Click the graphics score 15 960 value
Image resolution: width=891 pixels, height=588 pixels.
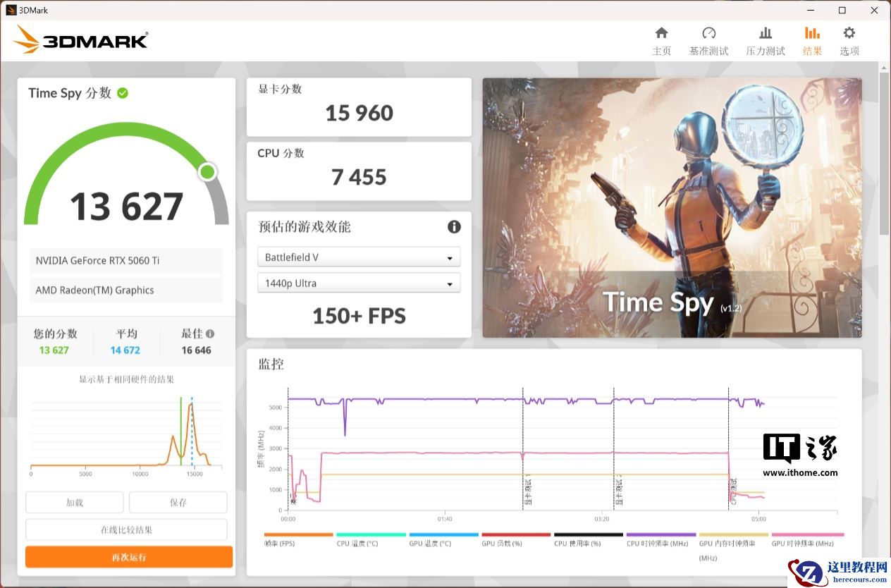(359, 113)
